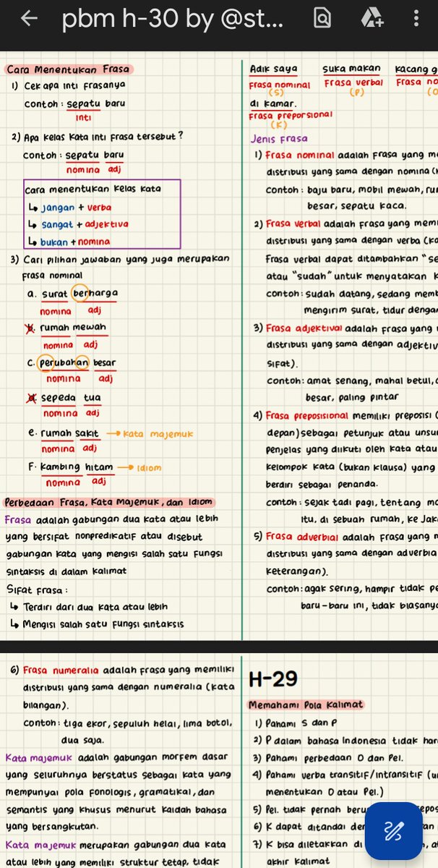Select the heading "Perbedaan Frasa, Kata Majemuk, dan Idiom"
The height and width of the screenshot is (868, 438).
click(109, 503)
